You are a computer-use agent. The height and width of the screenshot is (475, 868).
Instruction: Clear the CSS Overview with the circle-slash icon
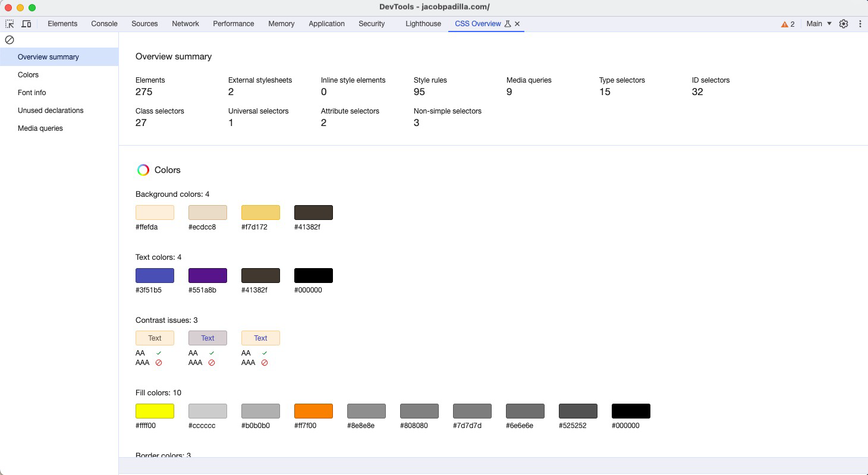[x=10, y=40]
